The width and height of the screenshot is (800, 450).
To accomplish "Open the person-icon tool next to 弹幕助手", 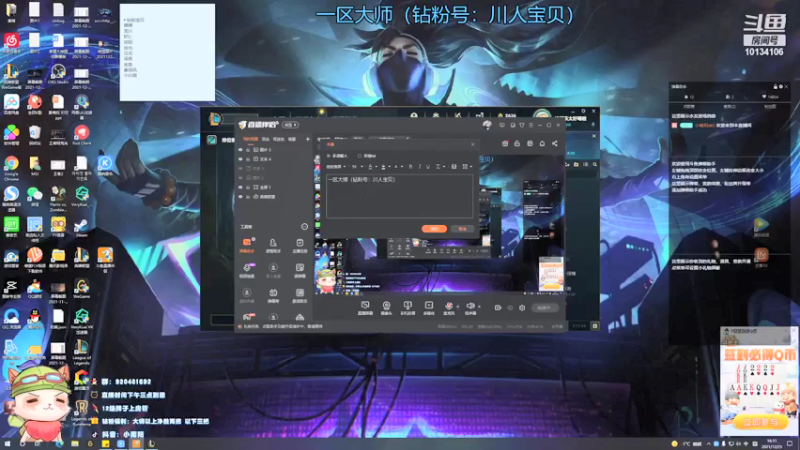I will click(273, 245).
